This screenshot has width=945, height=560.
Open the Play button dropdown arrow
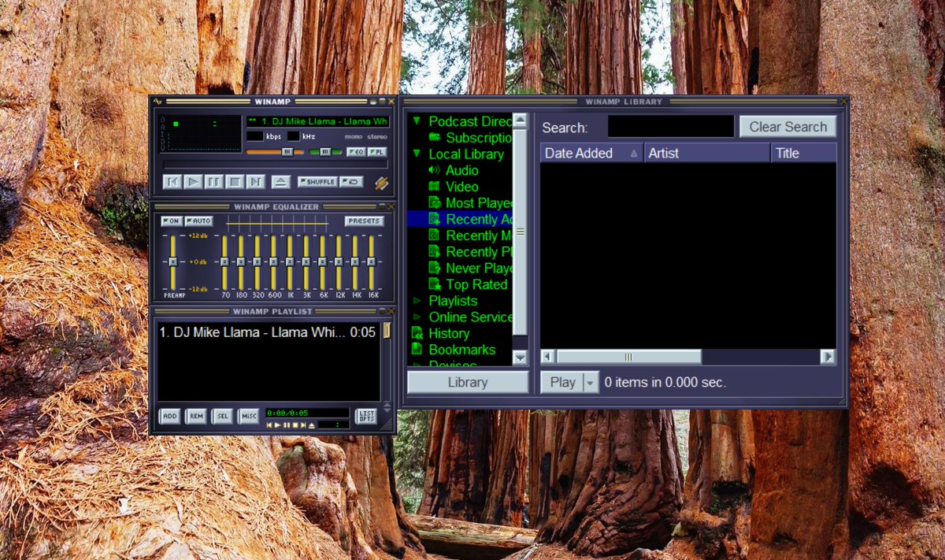point(591,383)
